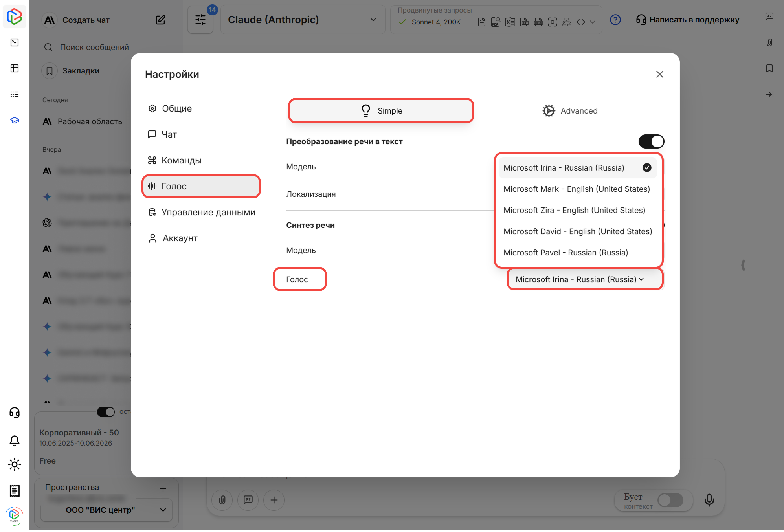Click the code brackets icon in the toolbar
Viewport: 784px width, 532px height.
tap(581, 22)
